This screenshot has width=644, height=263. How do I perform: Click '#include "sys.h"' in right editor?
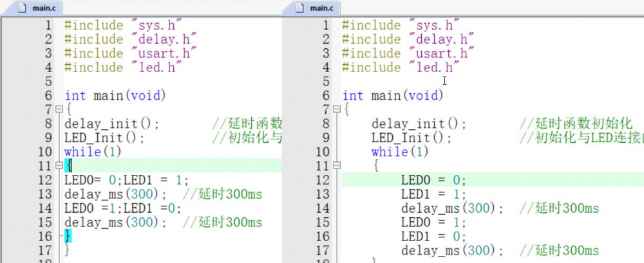pos(401,25)
